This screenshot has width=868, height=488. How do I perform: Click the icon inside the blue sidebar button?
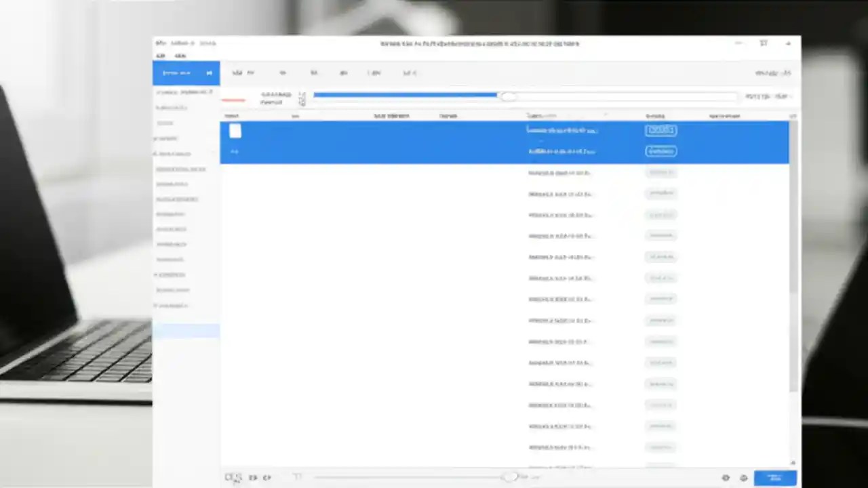click(209, 73)
